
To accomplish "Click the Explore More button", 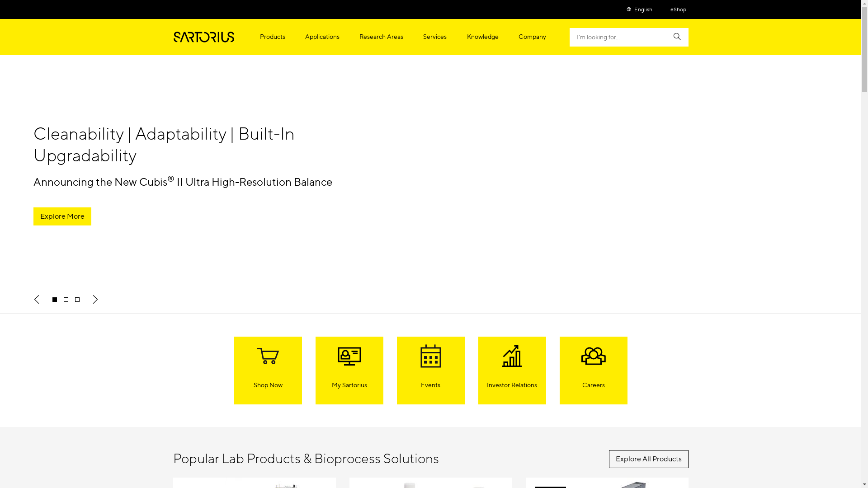I will [62, 216].
